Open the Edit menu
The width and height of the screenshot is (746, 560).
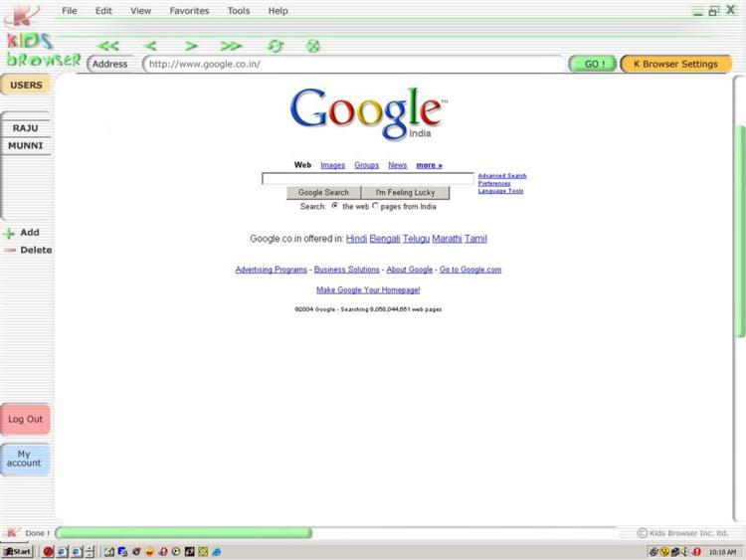point(103,11)
